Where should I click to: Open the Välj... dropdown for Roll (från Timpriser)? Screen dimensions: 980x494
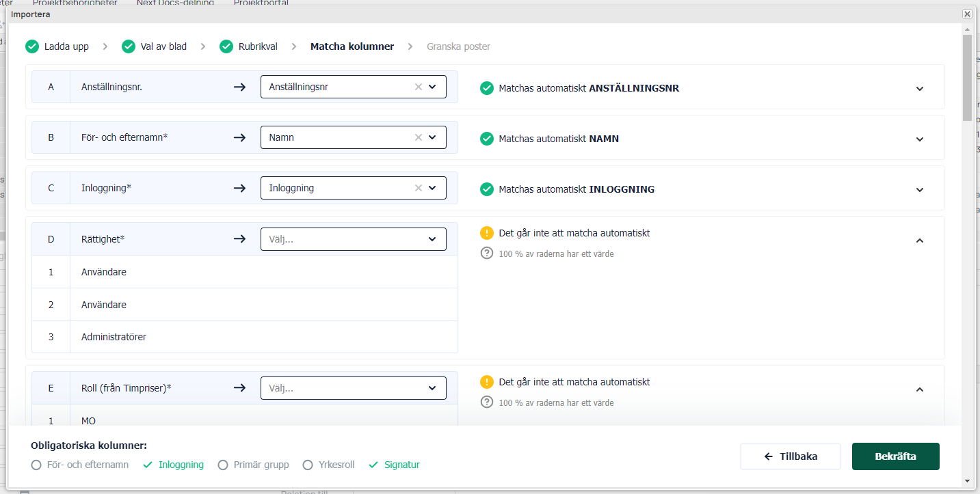pos(353,388)
